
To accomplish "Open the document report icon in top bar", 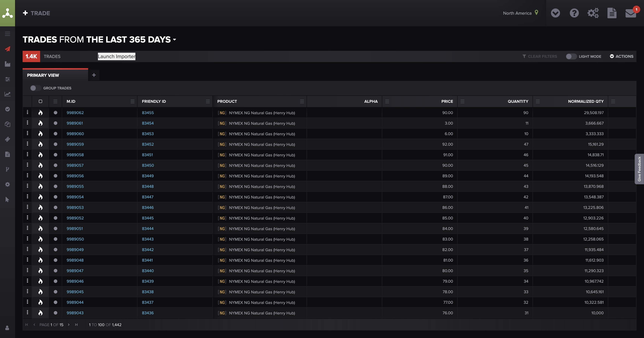I will [x=612, y=13].
